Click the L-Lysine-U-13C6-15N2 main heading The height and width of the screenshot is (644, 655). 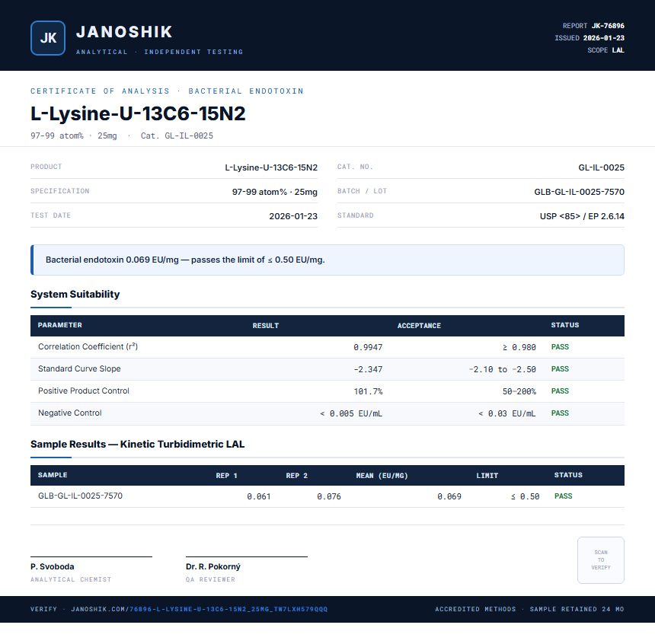coord(138,113)
